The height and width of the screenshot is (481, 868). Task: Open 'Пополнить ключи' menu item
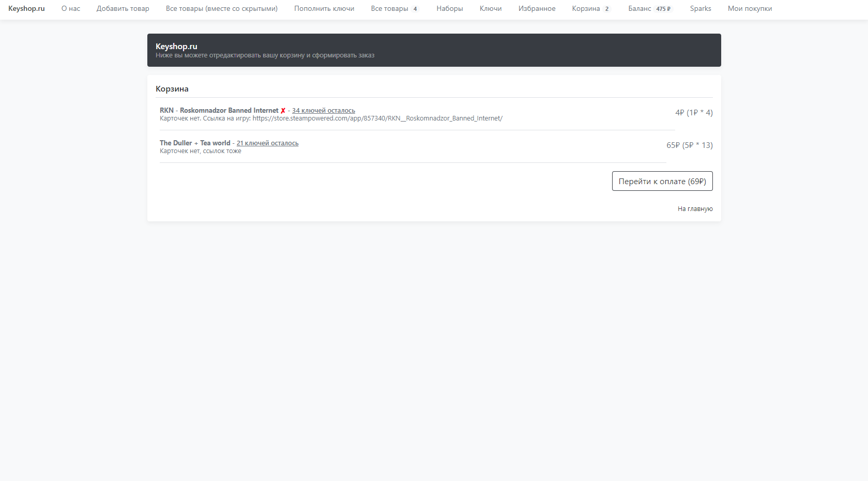(x=324, y=9)
